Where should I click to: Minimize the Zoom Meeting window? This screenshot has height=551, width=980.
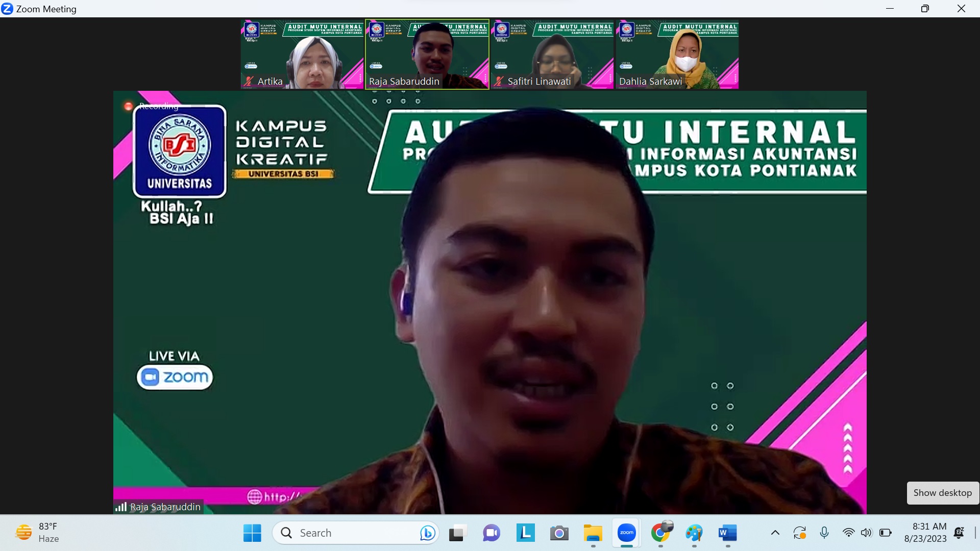pos(890,9)
